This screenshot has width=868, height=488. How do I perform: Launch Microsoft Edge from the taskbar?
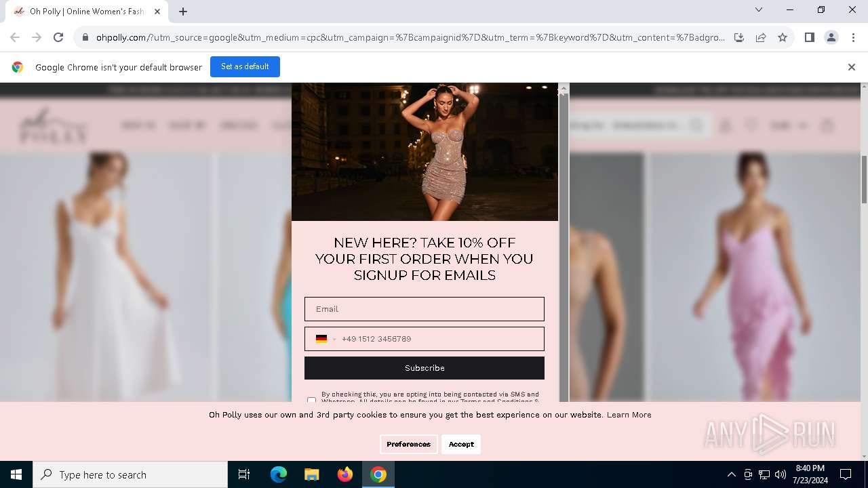(x=279, y=474)
